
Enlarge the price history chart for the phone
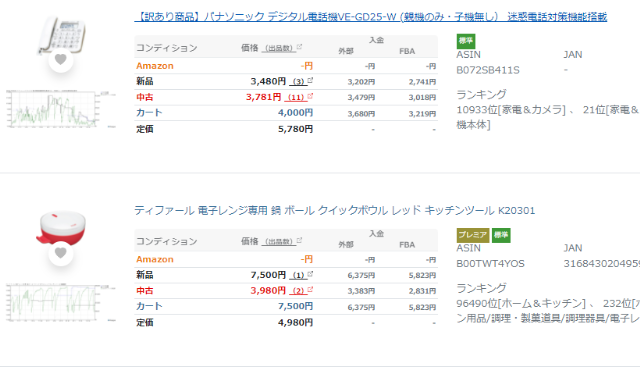(x=60, y=109)
